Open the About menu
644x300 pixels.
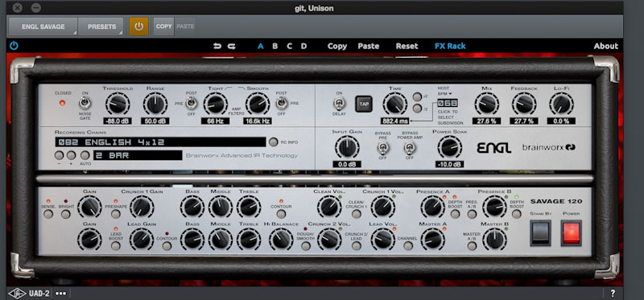(x=606, y=46)
